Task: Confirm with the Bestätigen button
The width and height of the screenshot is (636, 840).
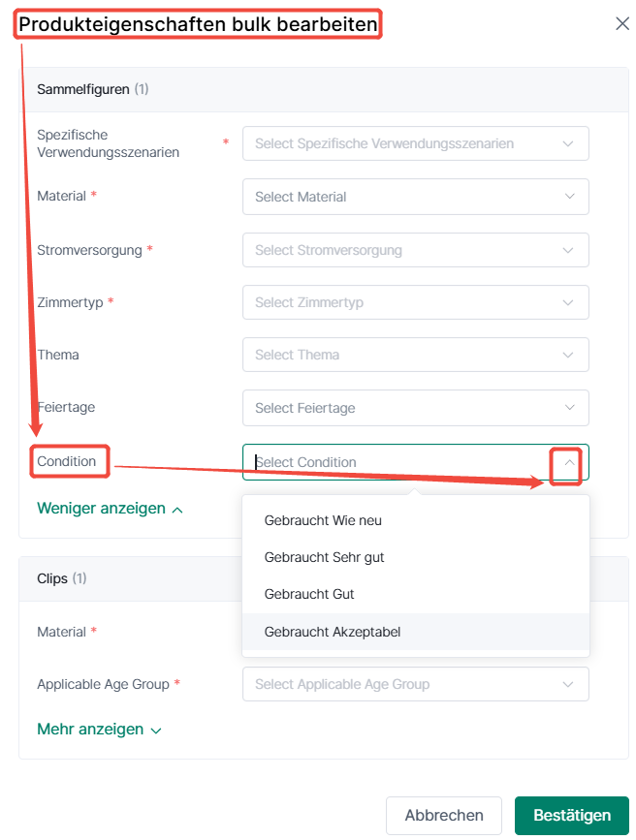Action: (572, 816)
